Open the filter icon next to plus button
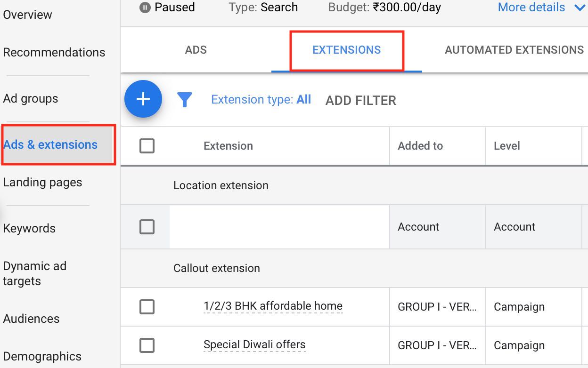Viewport: 588px width, 368px height. [x=185, y=99]
